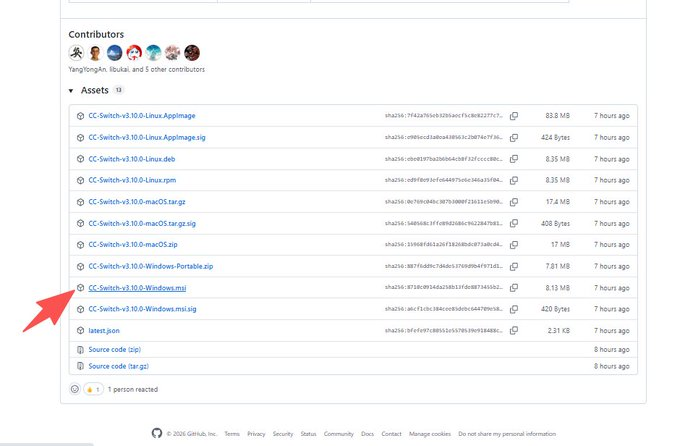Image resolution: width=680 pixels, height=446 pixels.
Task: Open the last contributor avatar
Action: [192, 52]
